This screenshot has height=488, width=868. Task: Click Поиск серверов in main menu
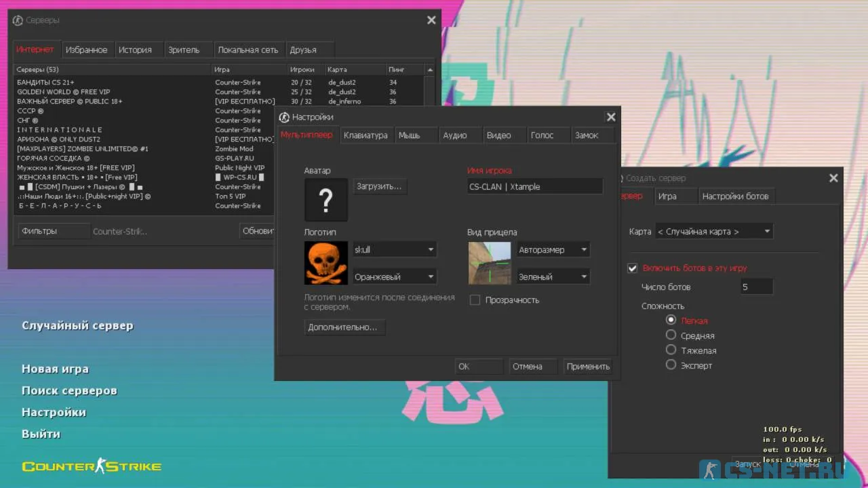(69, 390)
